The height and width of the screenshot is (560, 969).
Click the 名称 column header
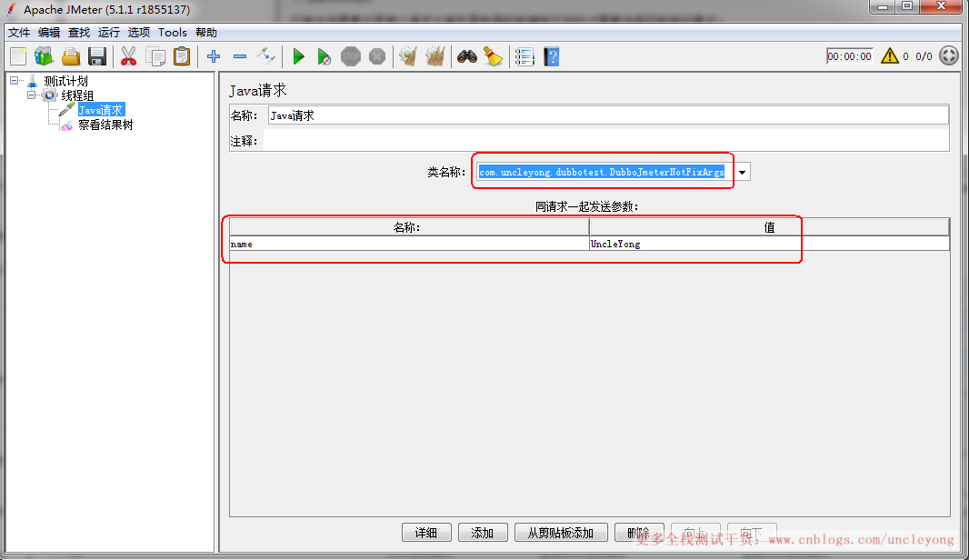409,227
